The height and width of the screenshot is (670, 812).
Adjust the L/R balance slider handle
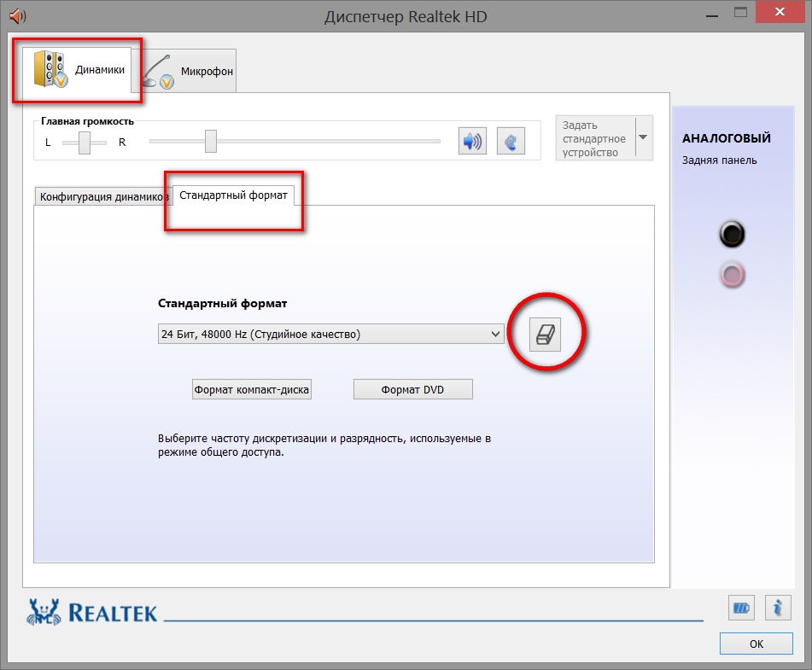click(85, 143)
